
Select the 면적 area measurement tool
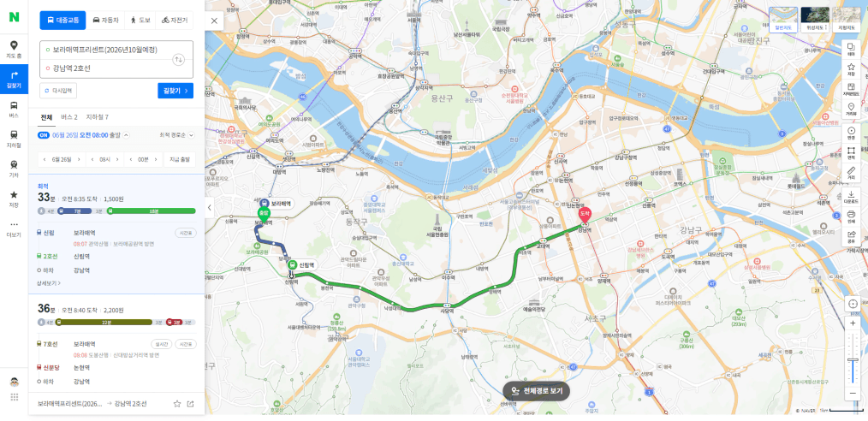click(851, 152)
